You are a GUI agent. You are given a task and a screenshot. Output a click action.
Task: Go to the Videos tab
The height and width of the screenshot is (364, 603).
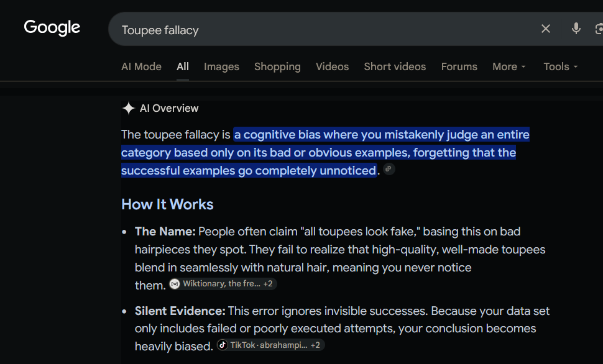point(332,67)
